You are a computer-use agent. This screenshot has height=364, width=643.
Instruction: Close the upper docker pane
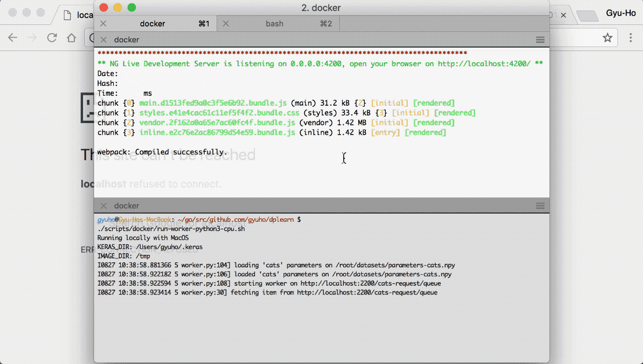(x=103, y=39)
